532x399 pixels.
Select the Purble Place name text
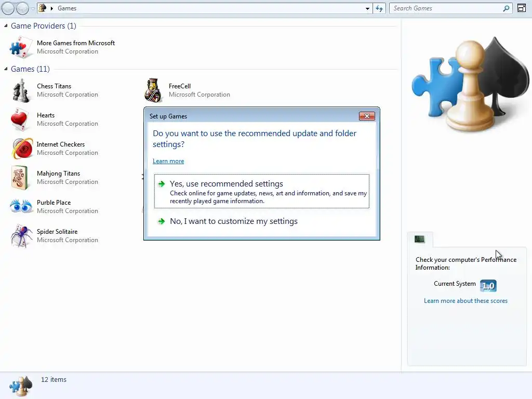(54, 203)
